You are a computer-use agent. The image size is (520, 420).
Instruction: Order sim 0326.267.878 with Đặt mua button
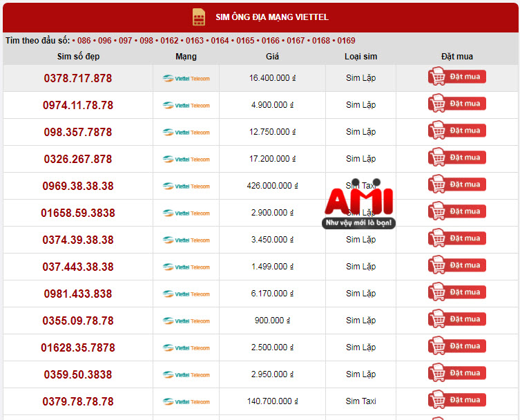click(x=457, y=157)
